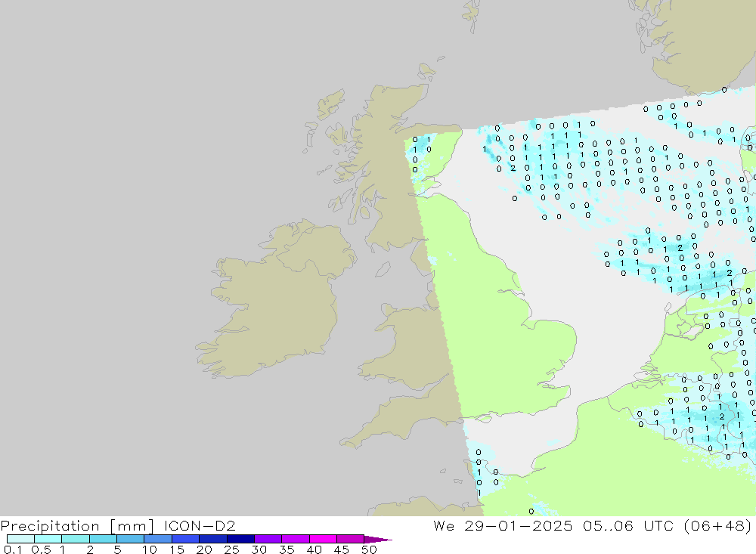Screen dimensions: 756x554
Task: Click the '0.1' legend value
Action: 13,549
